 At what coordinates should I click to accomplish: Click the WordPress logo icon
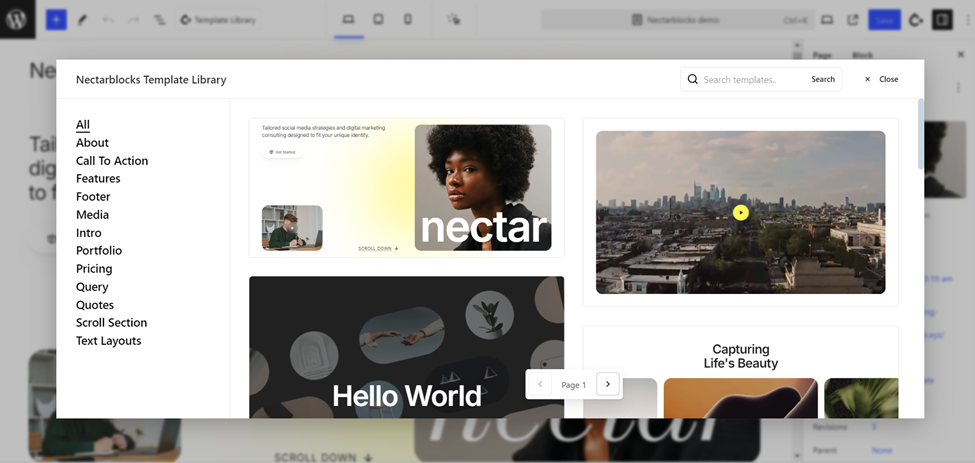(x=16, y=19)
